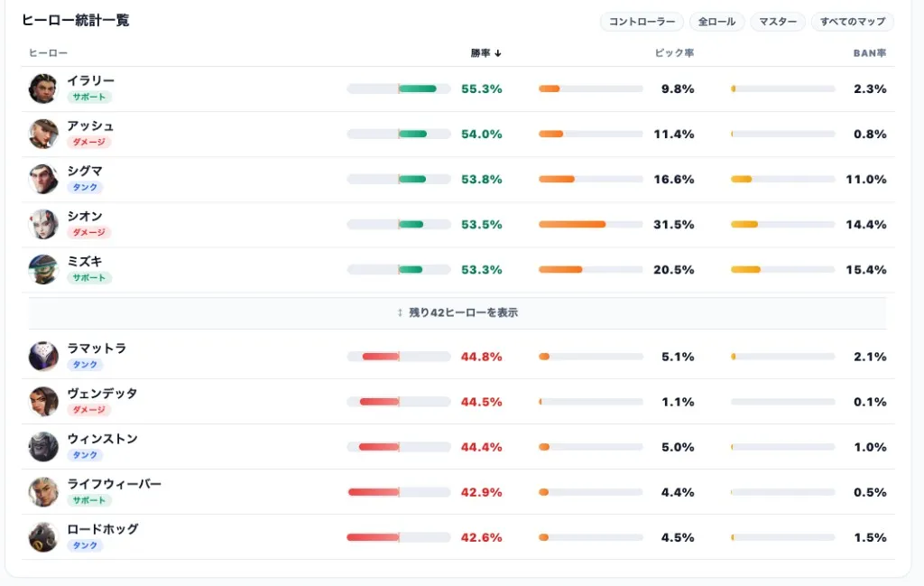Screen dimensions: 924x586
Task: Click the シオン hero name
Action: pos(85,217)
